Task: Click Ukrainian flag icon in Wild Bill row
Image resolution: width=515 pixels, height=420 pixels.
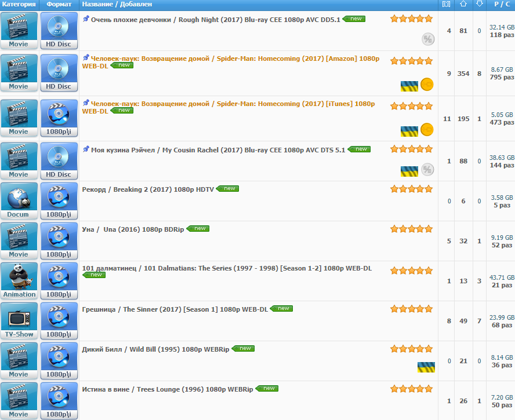Action: click(426, 367)
